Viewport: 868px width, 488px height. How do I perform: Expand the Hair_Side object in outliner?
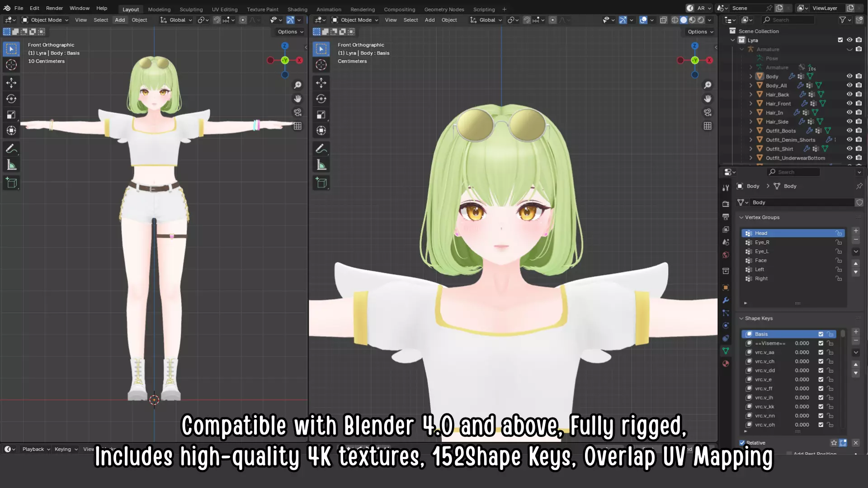[751, 122]
